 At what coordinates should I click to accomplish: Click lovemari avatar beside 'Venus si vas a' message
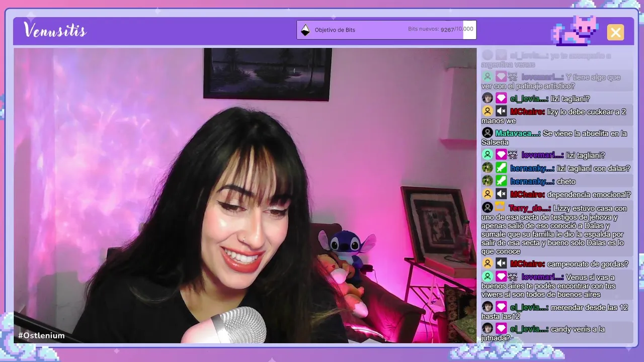[487, 277]
